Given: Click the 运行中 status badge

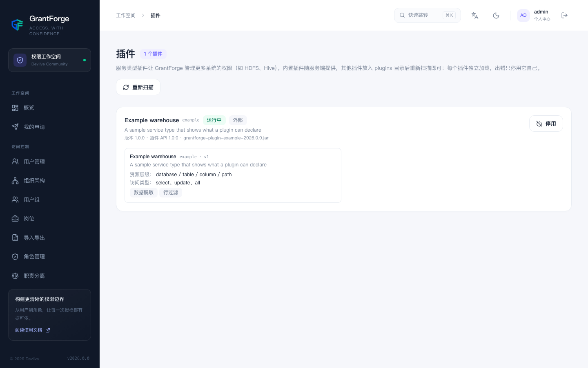Looking at the screenshot, I should (214, 120).
